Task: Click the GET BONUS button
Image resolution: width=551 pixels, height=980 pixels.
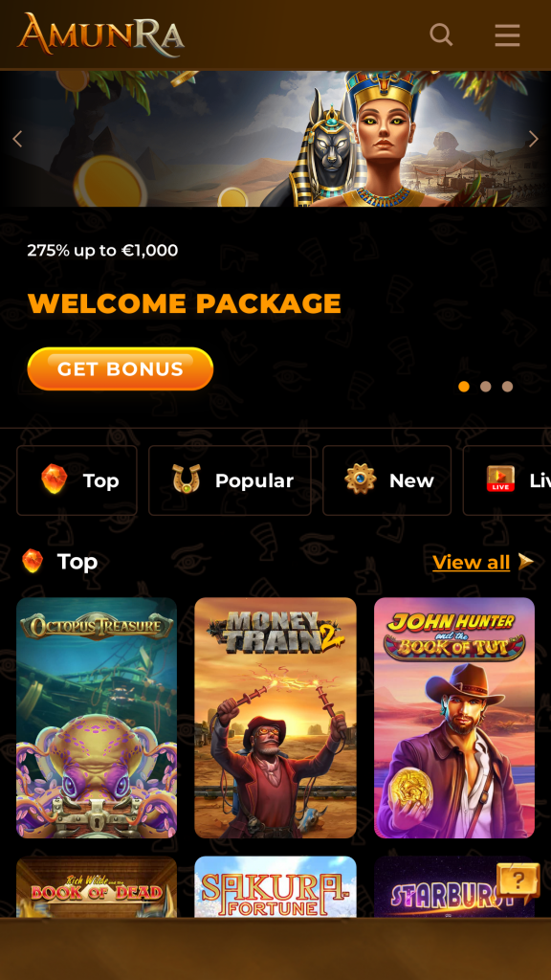Action: coord(121,368)
